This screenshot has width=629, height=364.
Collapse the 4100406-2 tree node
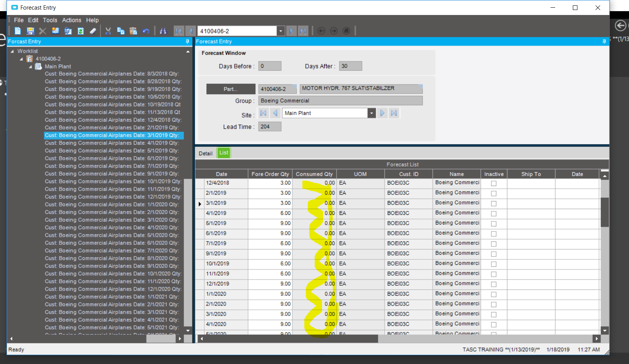pos(22,59)
